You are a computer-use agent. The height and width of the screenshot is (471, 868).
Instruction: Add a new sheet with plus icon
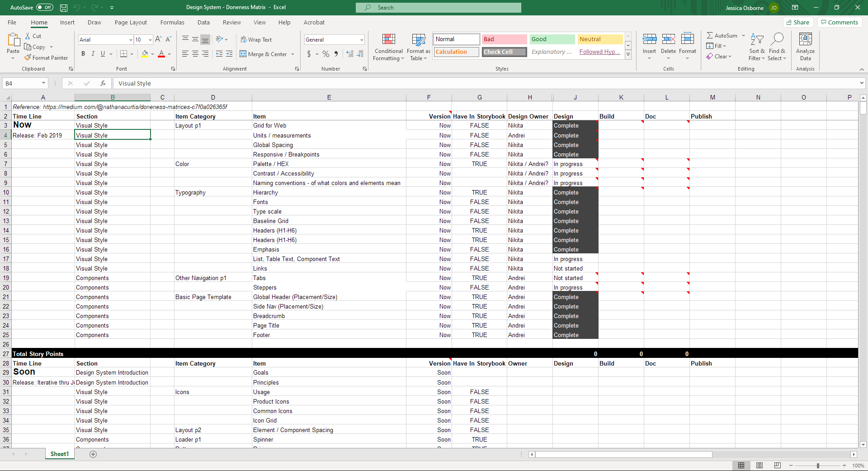coord(93,454)
